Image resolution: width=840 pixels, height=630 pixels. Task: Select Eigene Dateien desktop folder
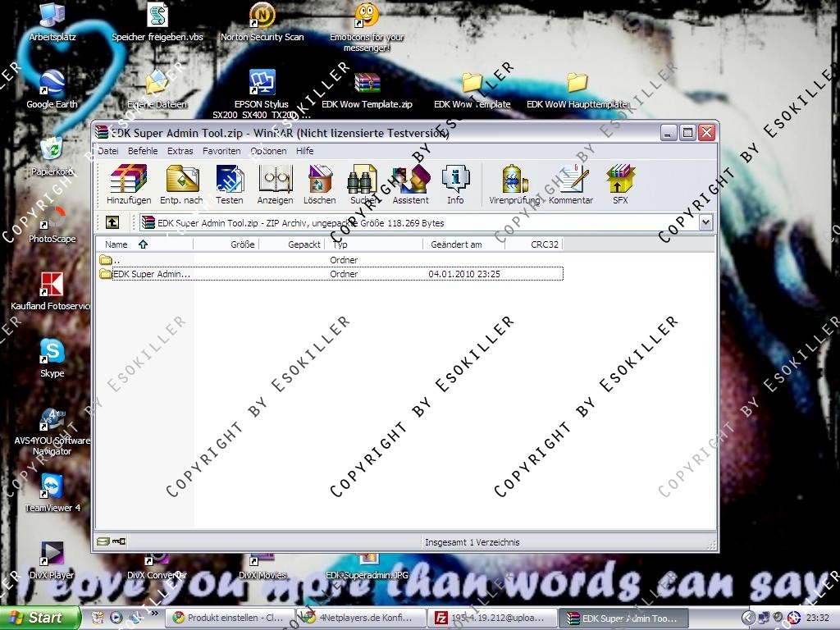point(157,90)
